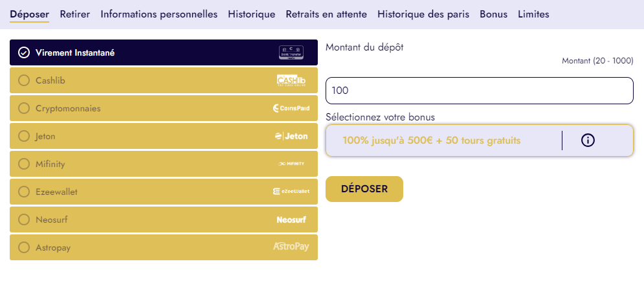
Task: Click the CoinsPaid logo icon
Action: coord(291,108)
